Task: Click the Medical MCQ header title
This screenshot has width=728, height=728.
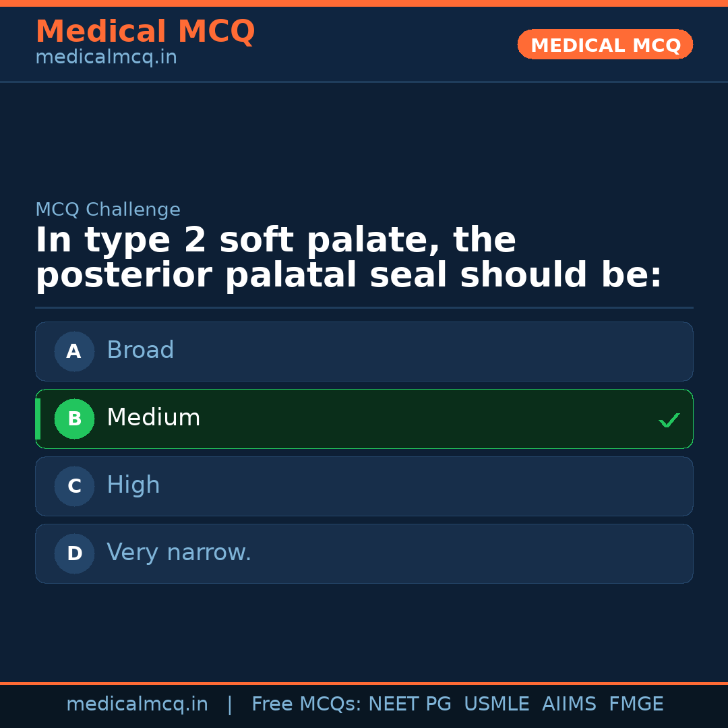Action: coord(145,32)
